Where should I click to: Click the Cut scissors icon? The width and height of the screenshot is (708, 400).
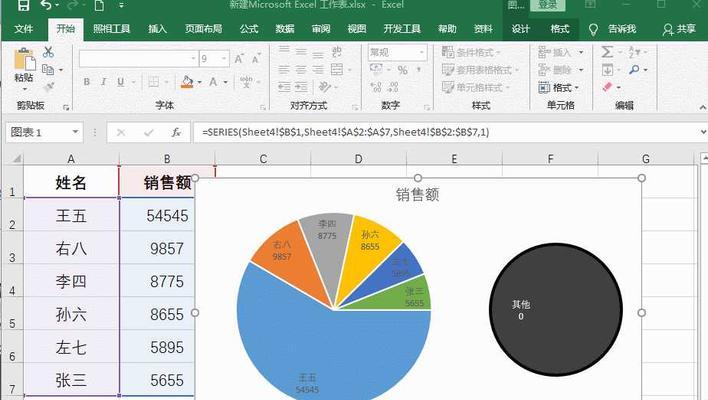[48, 51]
